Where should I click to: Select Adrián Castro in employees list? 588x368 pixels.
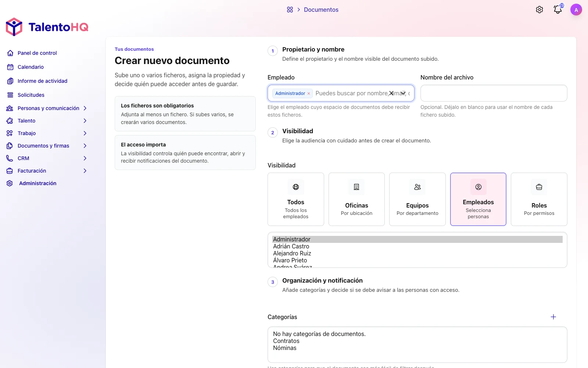click(417, 246)
